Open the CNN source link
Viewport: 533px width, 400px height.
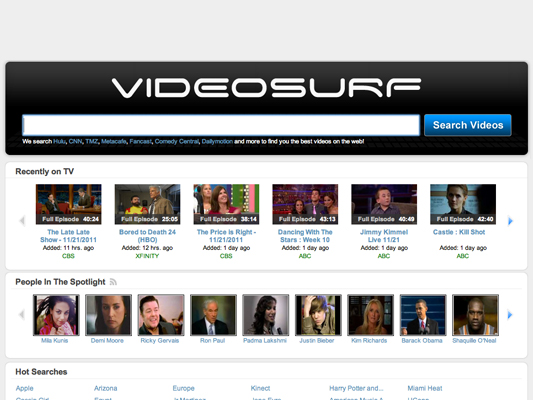[x=75, y=141]
